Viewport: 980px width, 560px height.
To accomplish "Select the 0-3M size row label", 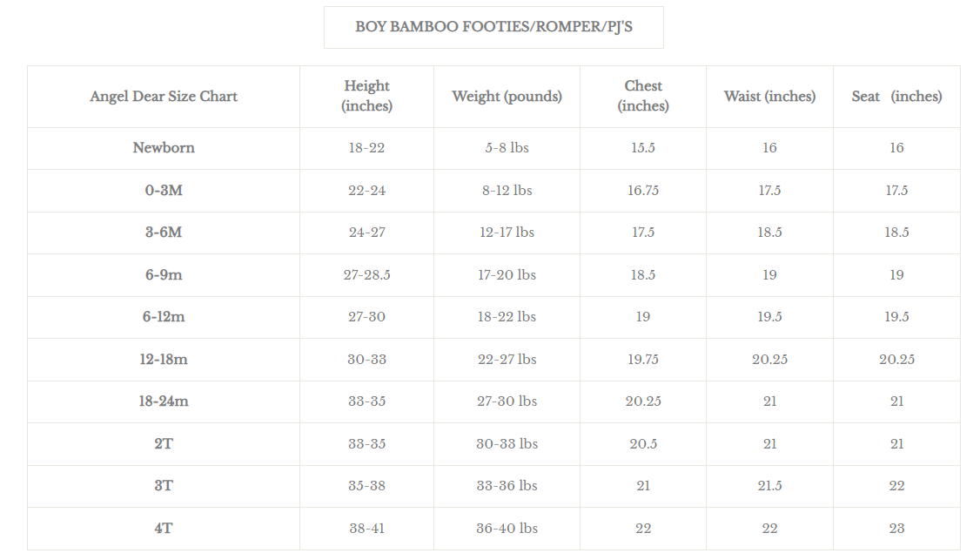I will [164, 190].
